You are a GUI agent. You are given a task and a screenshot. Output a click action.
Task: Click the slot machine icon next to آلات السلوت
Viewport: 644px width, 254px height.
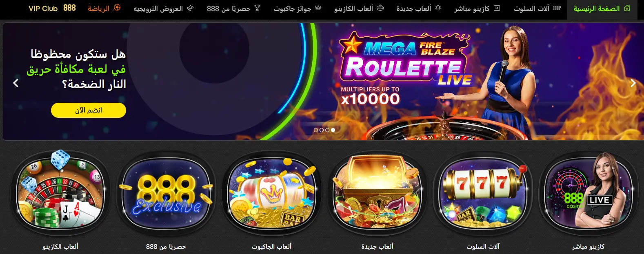point(557,8)
